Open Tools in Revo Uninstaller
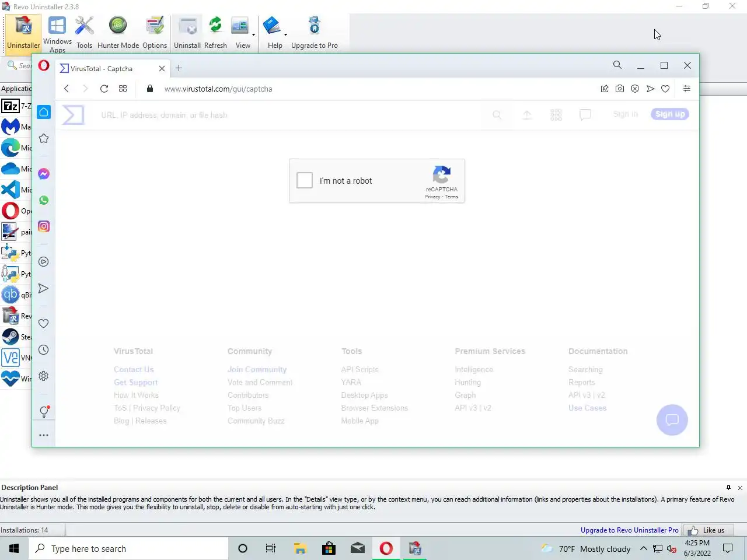The width and height of the screenshot is (747, 560). point(84,33)
